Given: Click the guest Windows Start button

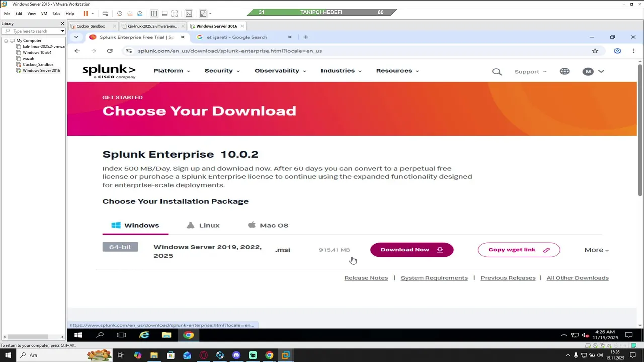Looking at the screenshot, I should tap(78, 335).
